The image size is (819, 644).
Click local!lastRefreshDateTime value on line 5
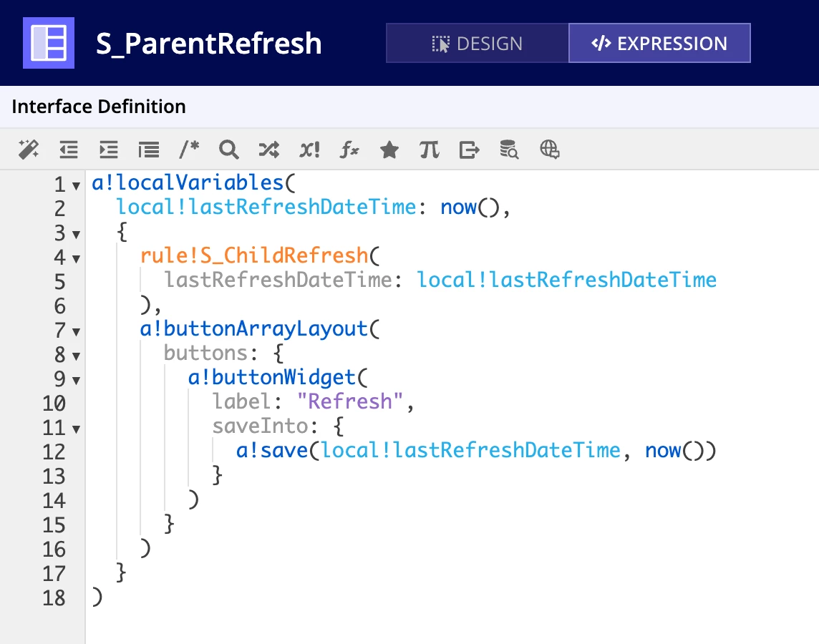[x=567, y=280]
